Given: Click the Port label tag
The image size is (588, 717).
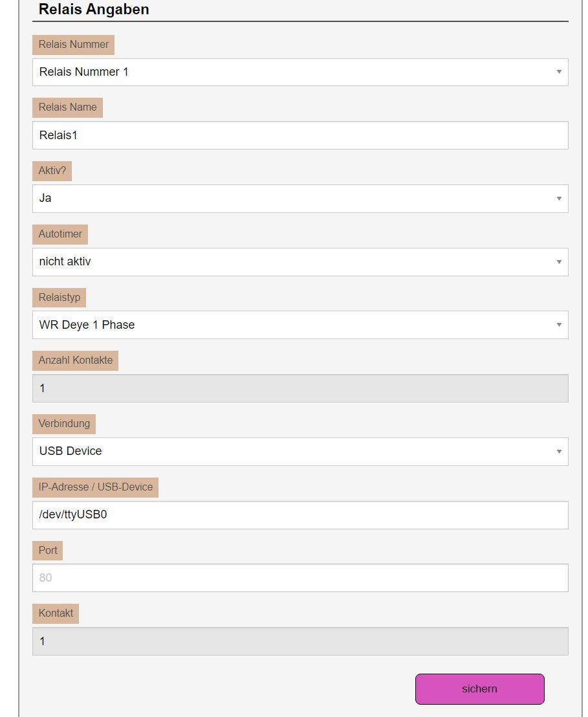Looking at the screenshot, I should point(48,550).
